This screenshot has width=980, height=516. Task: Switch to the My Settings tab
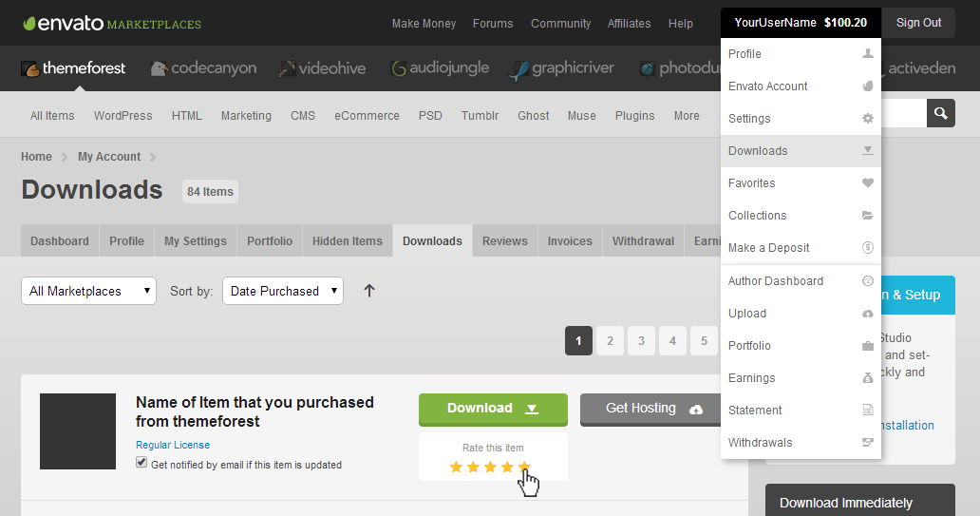pyautogui.click(x=196, y=240)
